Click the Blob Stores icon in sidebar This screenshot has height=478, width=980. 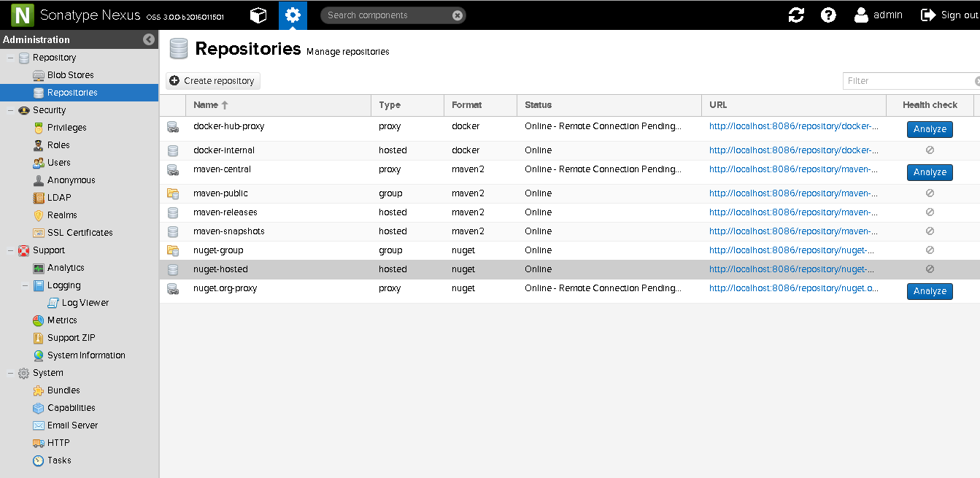tap(39, 75)
